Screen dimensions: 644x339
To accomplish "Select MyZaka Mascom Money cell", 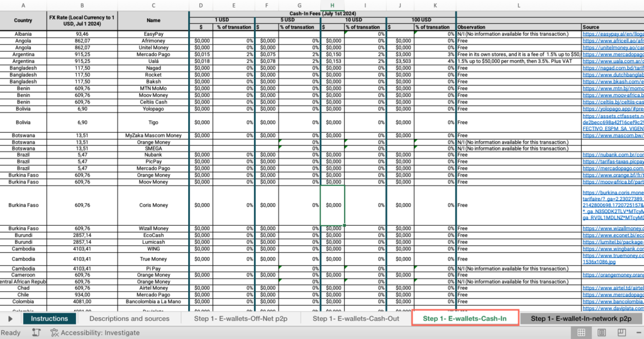I will [153, 135].
